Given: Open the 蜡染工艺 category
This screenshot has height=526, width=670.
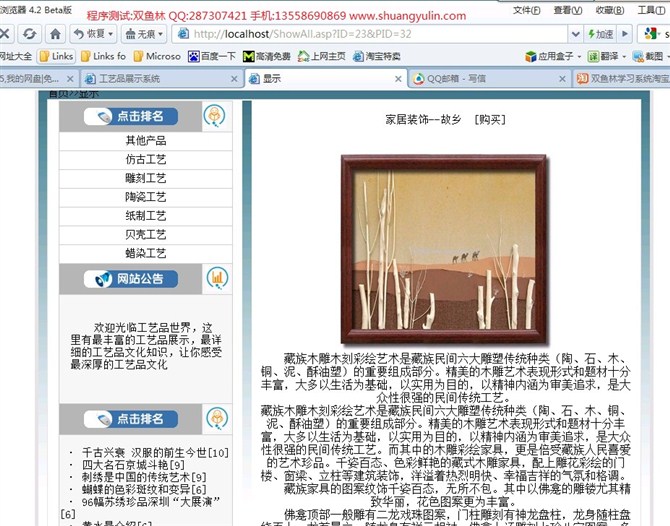Looking at the screenshot, I should point(146,253).
